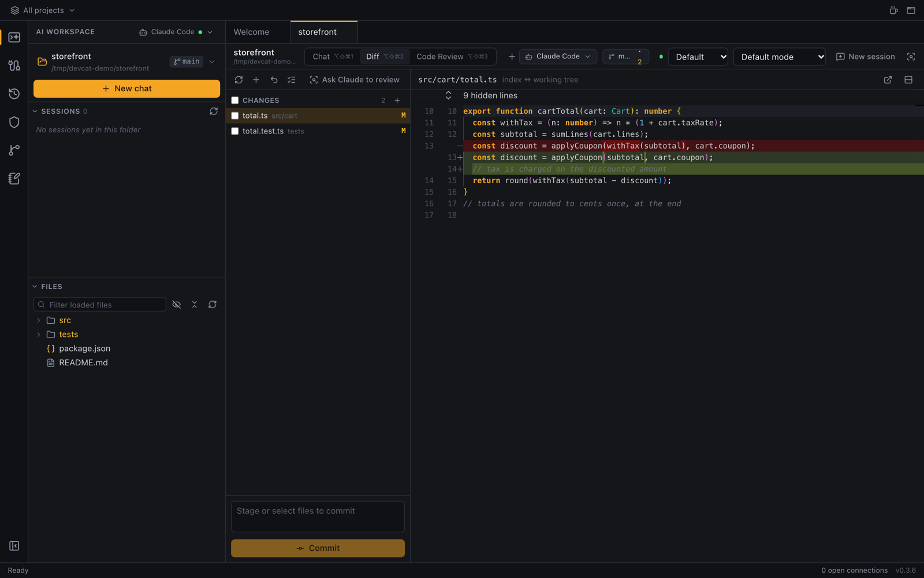Open the branch dropdown showing m...
Screen dimensions: 924x578
tap(625, 57)
